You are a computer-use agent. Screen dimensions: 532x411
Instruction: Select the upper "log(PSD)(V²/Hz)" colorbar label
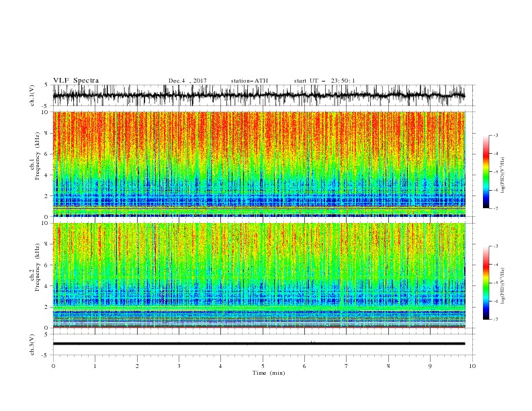point(503,175)
